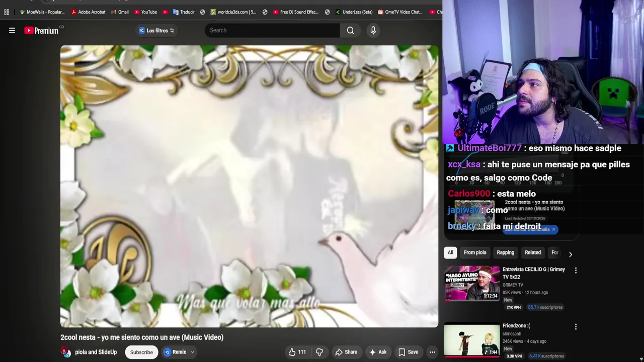This screenshot has height=362, width=644.
Task: Start voice search with microphone icon
Action: 373,30
